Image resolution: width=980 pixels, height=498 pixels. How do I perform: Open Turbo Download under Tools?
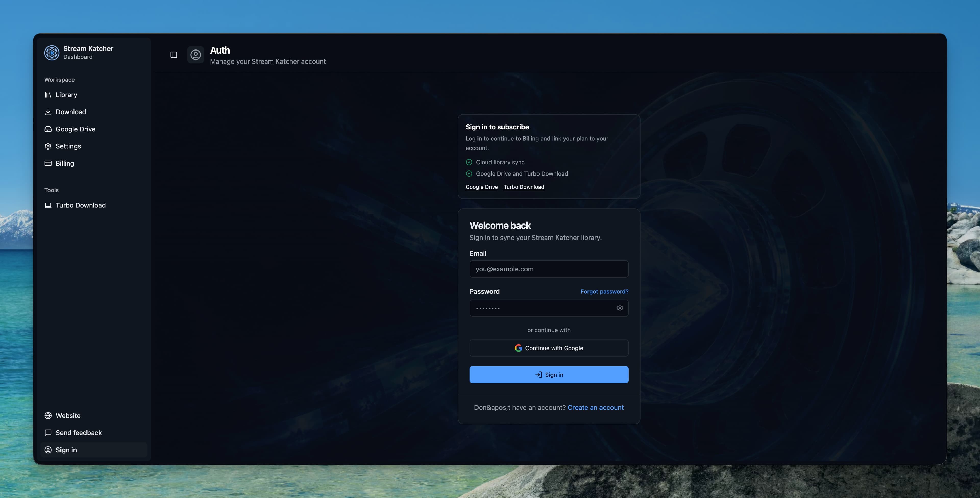coord(94,205)
